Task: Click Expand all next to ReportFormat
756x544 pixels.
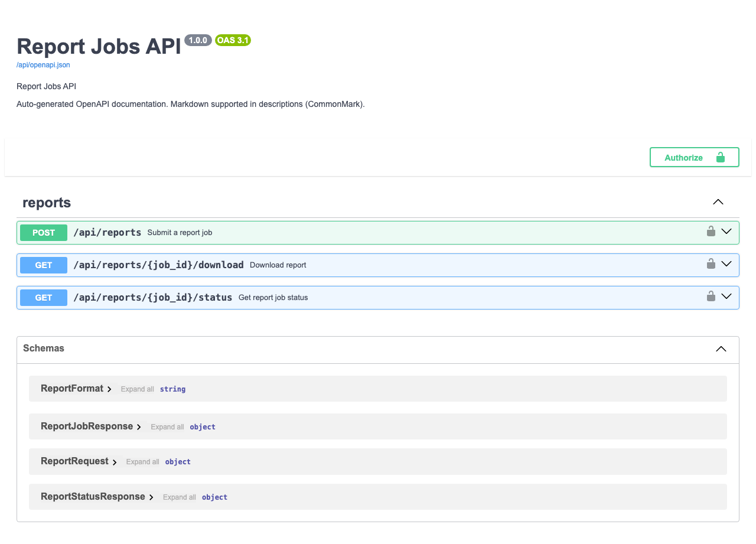Action: 137,389
